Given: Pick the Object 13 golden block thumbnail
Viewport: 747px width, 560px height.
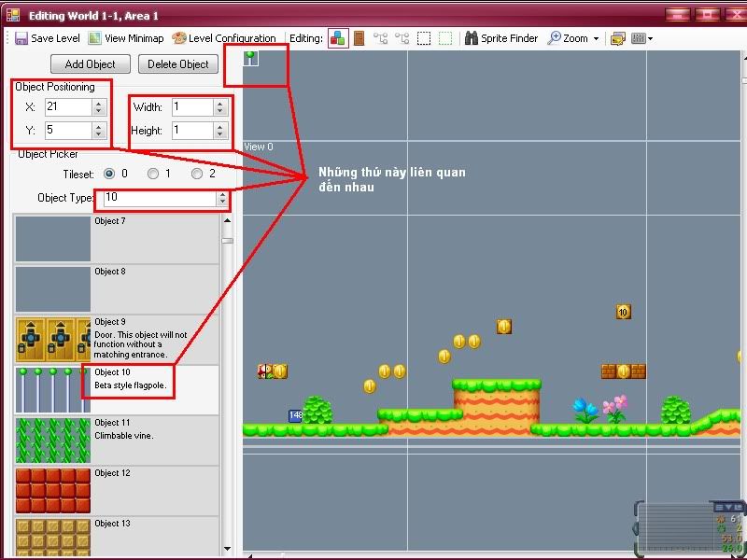Looking at the screenshot, I should tap(53, 539).
